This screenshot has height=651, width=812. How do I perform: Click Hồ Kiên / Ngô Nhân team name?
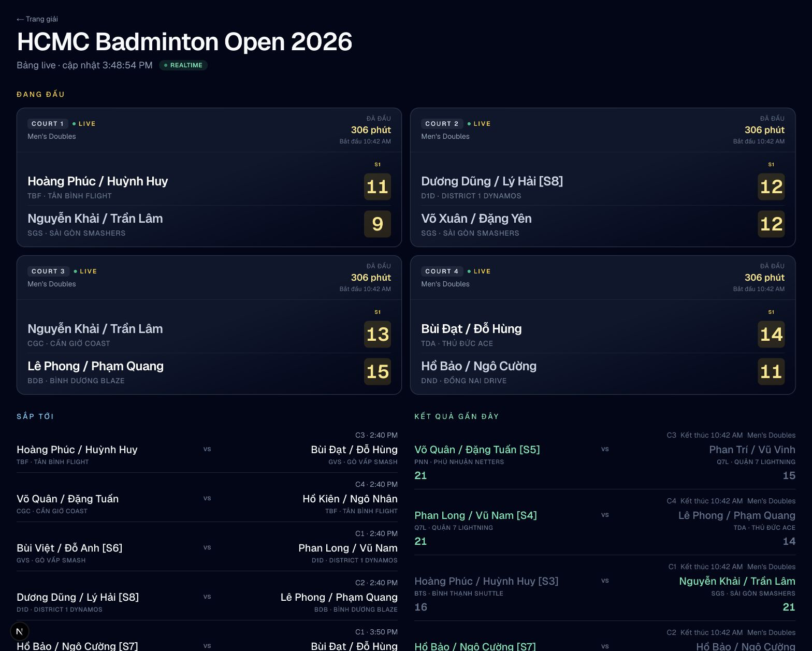coord(350,499)
